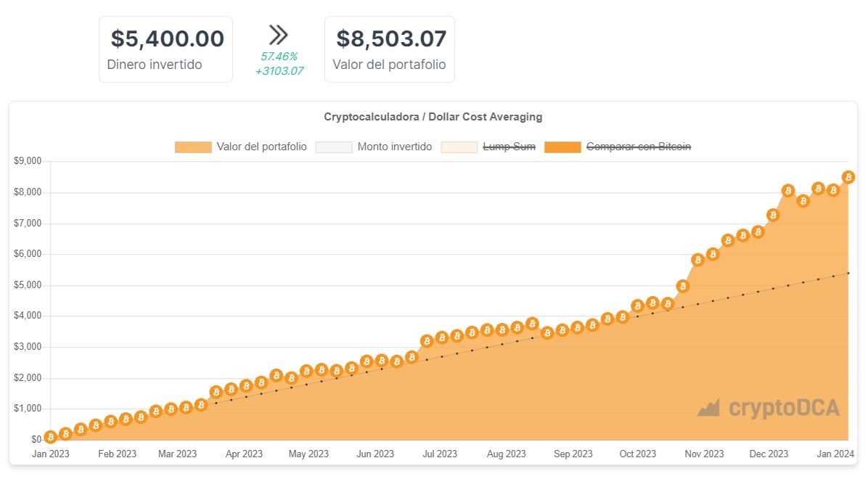Click the Bitcoin marker near the $5,000 gridline
The image size is (868, 479).
pyautogui.click(x=682, y=287)
